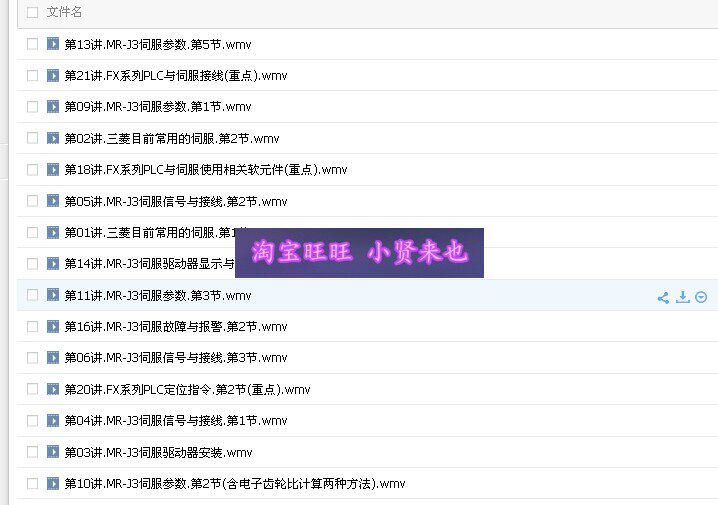718x505 pixels.
Task: Open 第21讲.FX系列PLC与伺服接线(重点).wmv
Action: [x=176, y=76]
